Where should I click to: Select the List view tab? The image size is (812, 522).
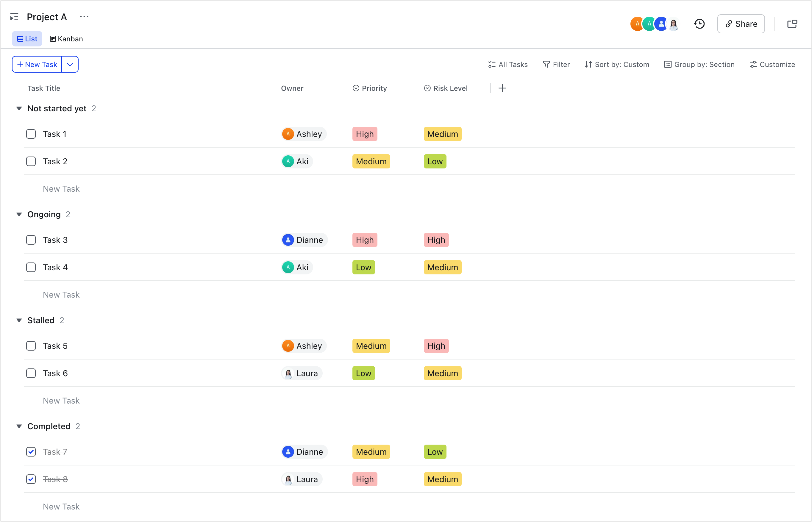27,39
